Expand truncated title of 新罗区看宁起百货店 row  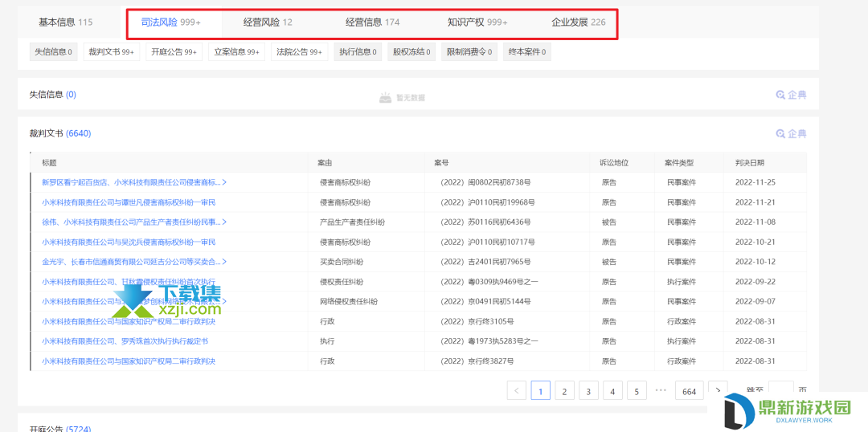[x=224, y=182]
